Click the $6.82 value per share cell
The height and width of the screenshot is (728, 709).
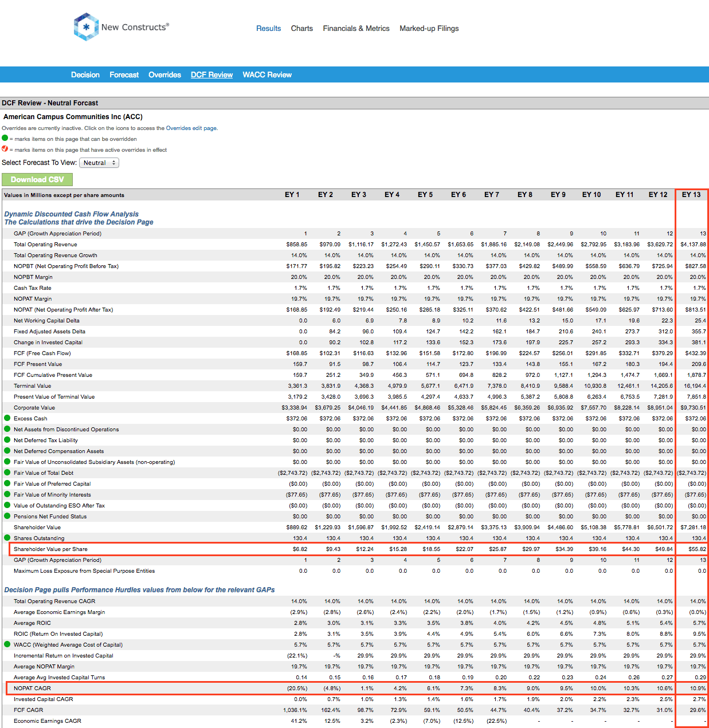pos(300,549)
